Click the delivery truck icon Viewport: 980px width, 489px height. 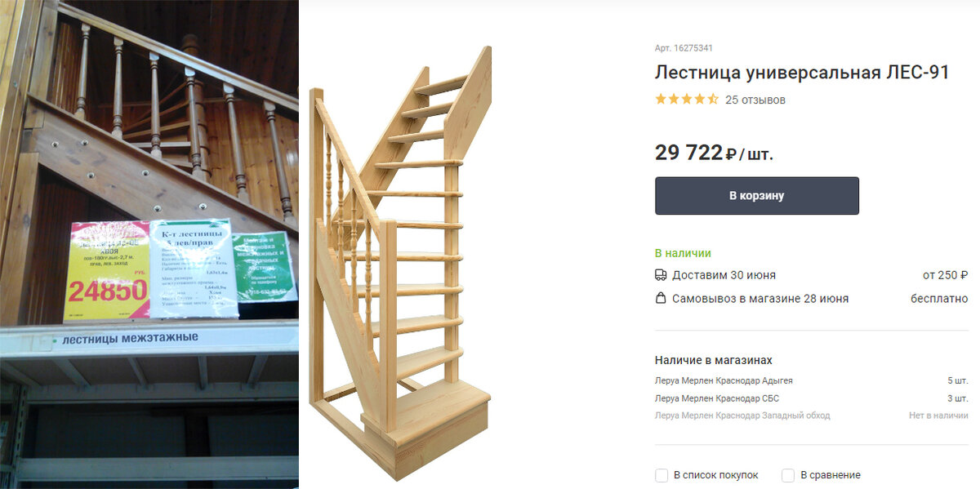tap(661, 275)
